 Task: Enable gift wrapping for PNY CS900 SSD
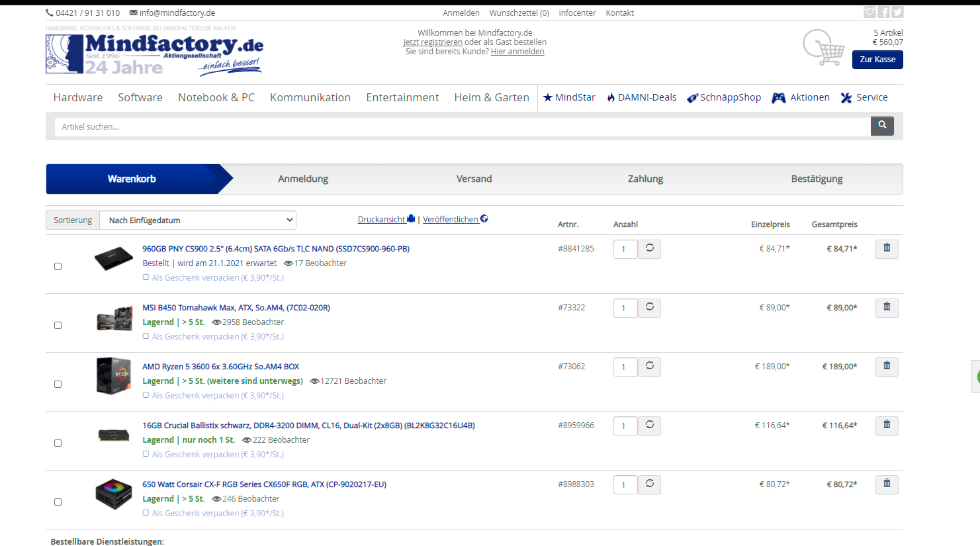pyautogui.click(x=146, y=277)
